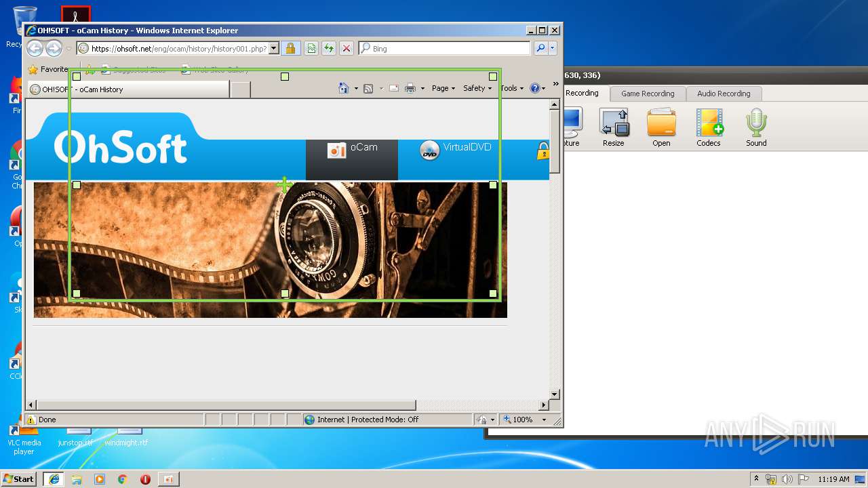Click the horizontal scrollbar right arrow

point(543,405)
